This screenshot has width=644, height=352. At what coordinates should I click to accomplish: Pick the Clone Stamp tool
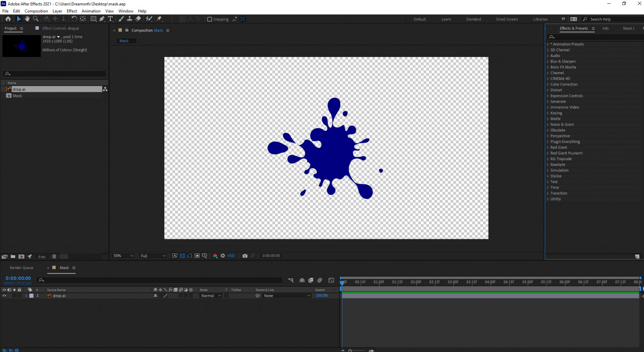pos(130,19)
